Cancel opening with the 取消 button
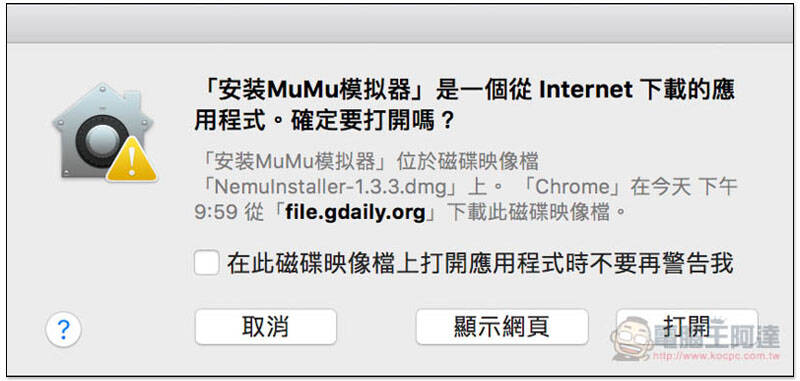800x381 pixels. [x=265, y=326]
